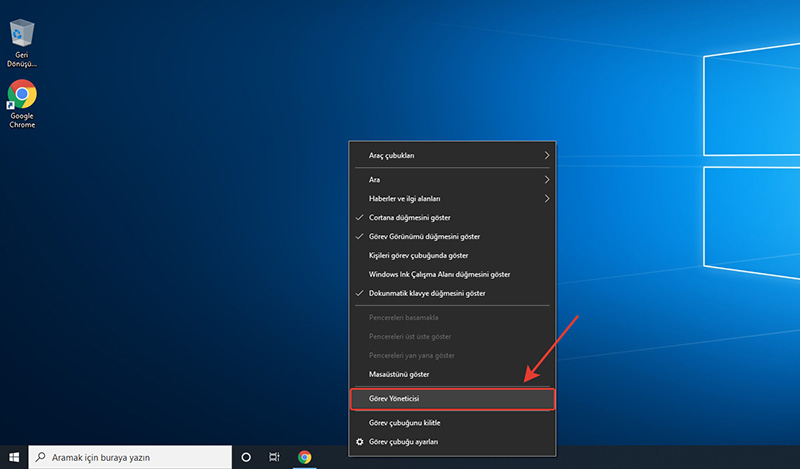
Task: Disable Dokunmatik klavye düğmesini göster
Action: pos(427,293)
